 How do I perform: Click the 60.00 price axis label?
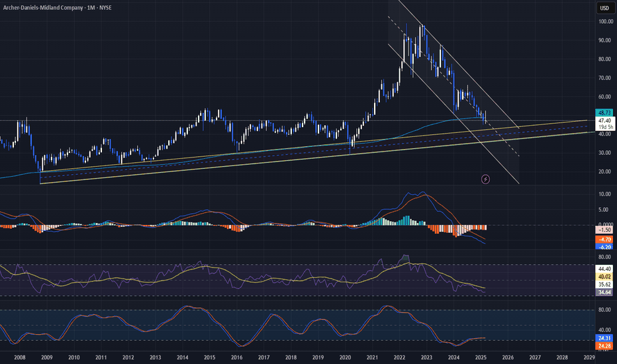[x=604, y=97]
